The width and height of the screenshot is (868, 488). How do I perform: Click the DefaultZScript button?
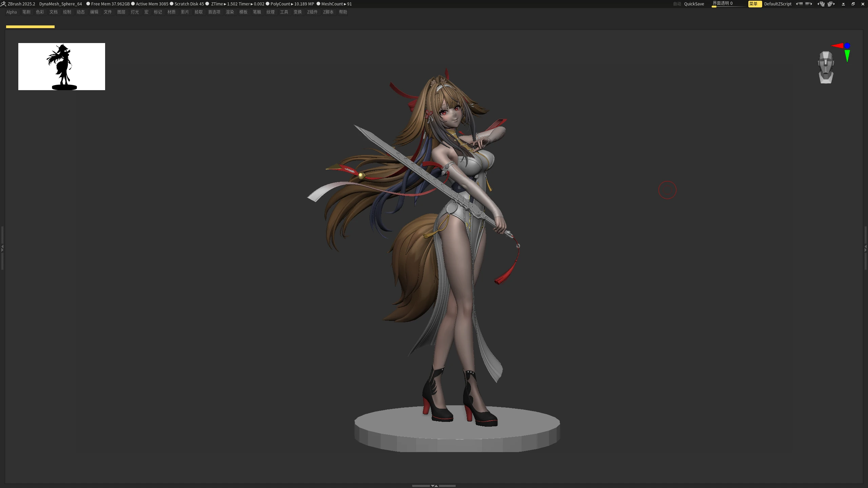point(777,4)
